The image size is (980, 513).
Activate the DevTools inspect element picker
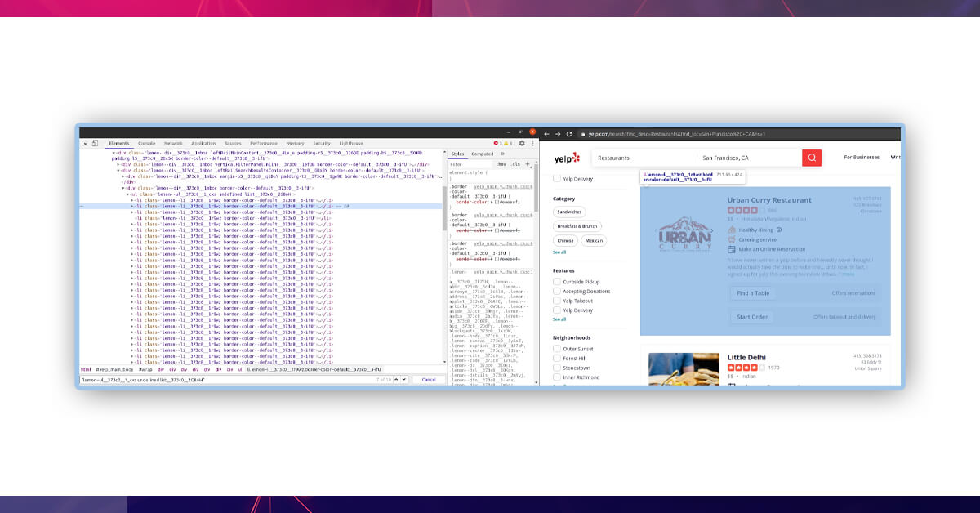coord(84,143)
